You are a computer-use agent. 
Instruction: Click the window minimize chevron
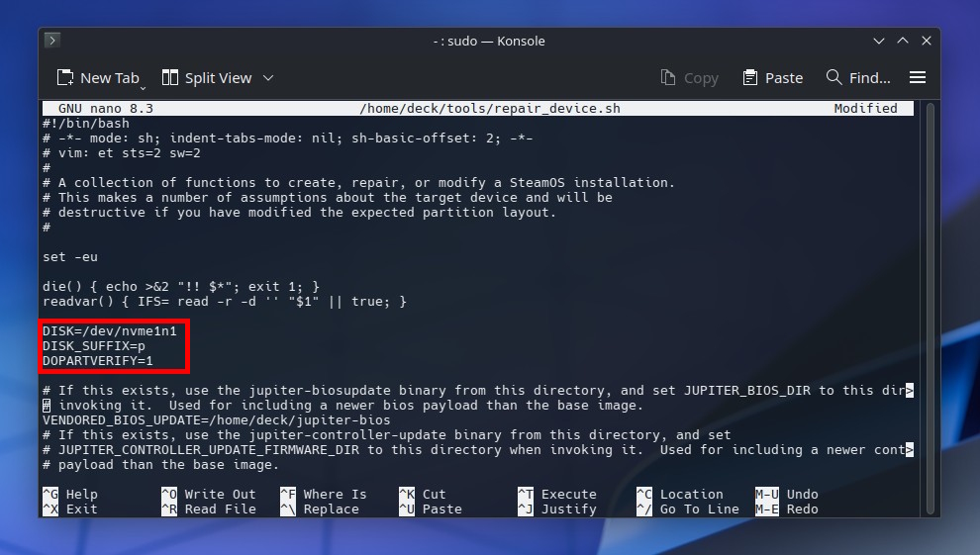(x=879, y=42)
